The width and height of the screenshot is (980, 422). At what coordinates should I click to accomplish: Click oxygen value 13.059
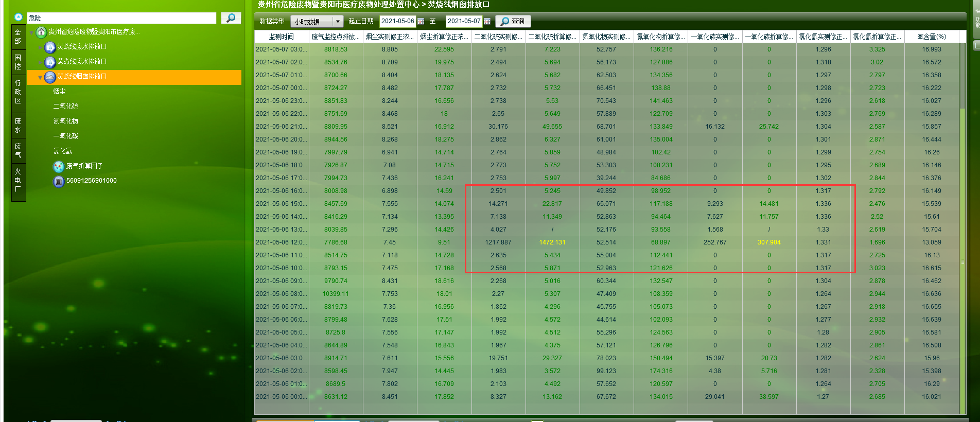tap(932, 242)
